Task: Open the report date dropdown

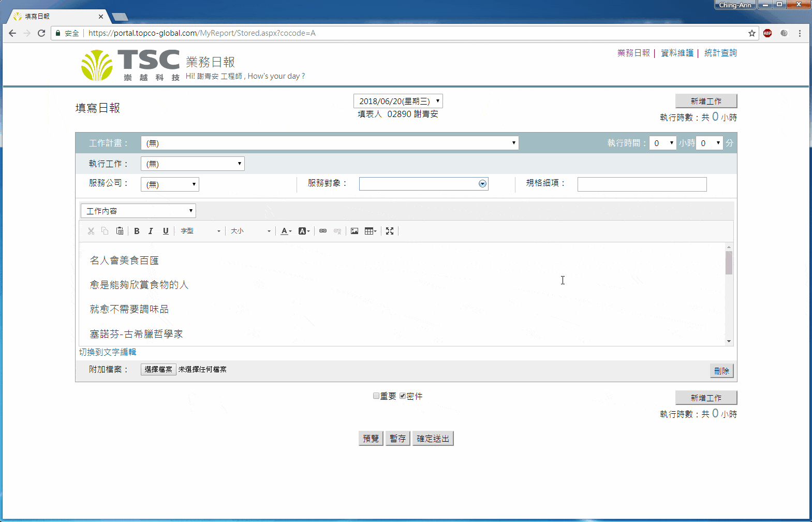Action: [398, 101]
